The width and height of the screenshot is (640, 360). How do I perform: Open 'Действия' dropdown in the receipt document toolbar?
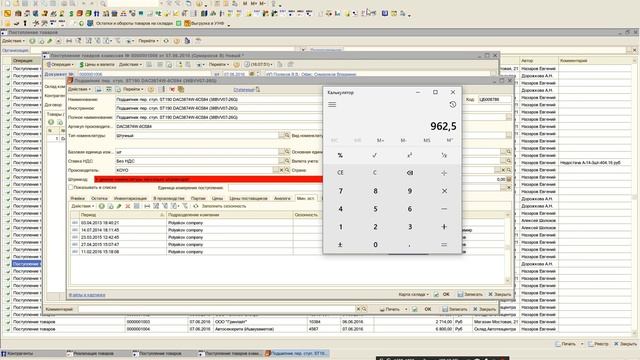pos(130,64)
